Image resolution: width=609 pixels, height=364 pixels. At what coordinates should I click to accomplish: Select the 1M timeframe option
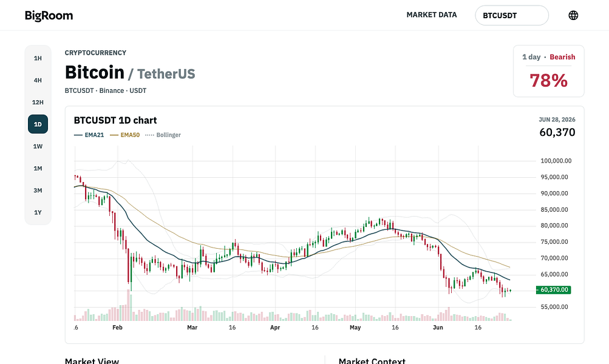pos(38,169)
